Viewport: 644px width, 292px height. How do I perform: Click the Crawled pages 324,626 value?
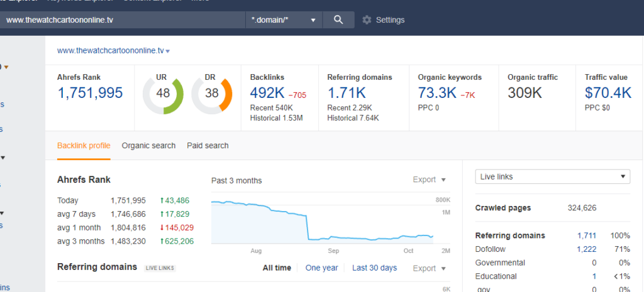582,208
